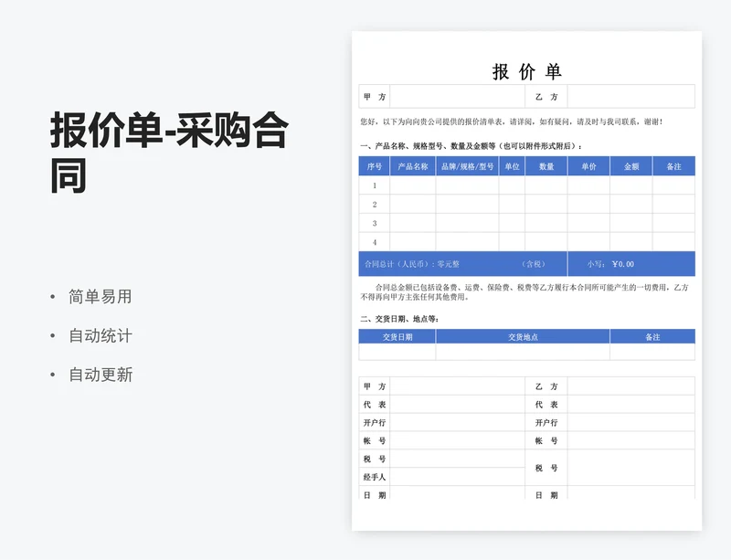This screenshot has width=731, height=560.
Task: Click the paragraph starting 合同总金额已包括设备费
Action: [x=524, y=292]
